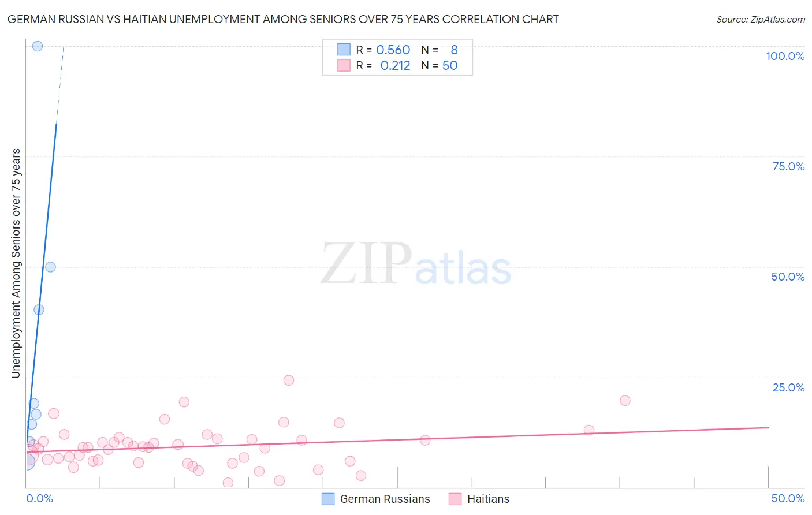The height and width of the screenshot is (515, 812).
Task: Click the 25.0% y-axis label
Action: pyautogui.click(x=789, y=387)
